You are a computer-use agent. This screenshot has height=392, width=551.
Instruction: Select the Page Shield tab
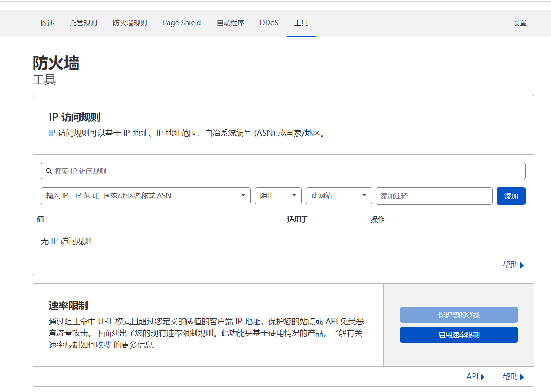(x=182, y=23)
